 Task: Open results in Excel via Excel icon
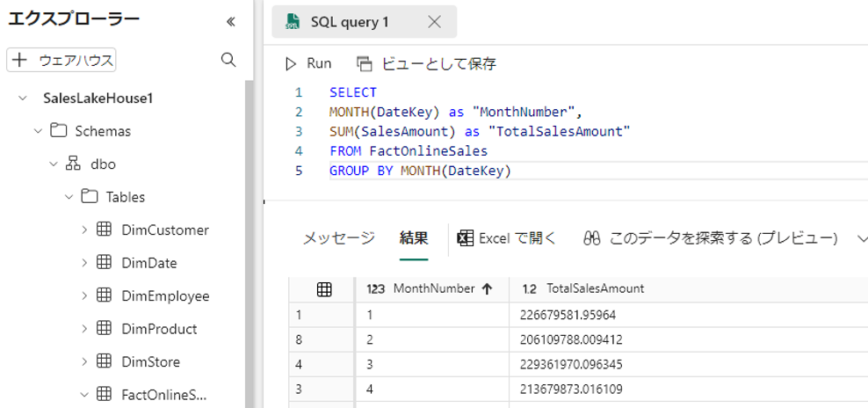click(465, 237)
